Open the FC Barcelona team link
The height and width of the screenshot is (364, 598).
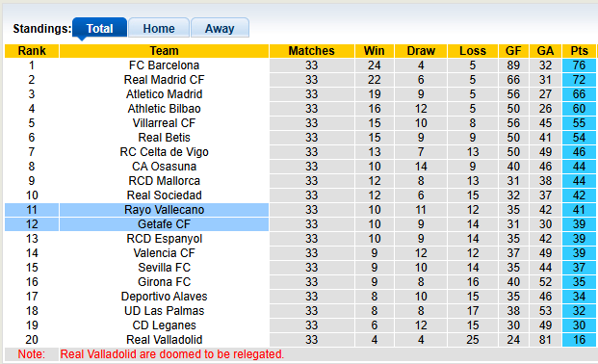(x=164, y=65)
